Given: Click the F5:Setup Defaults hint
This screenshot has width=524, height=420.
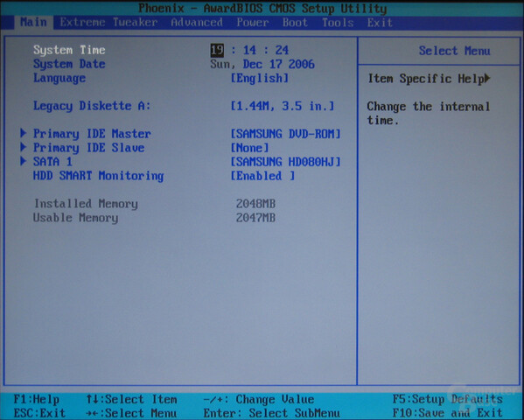Looking at the screenshot, I should 448,399.
